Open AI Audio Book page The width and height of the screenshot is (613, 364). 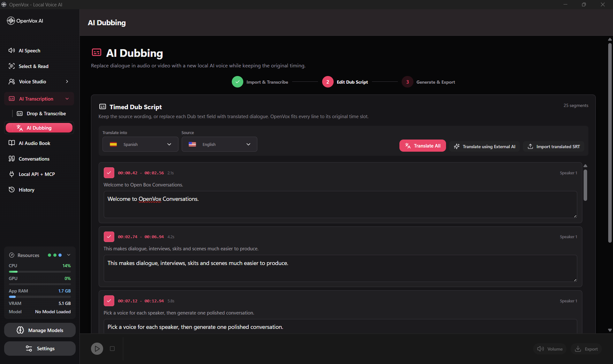click(39, 143)
